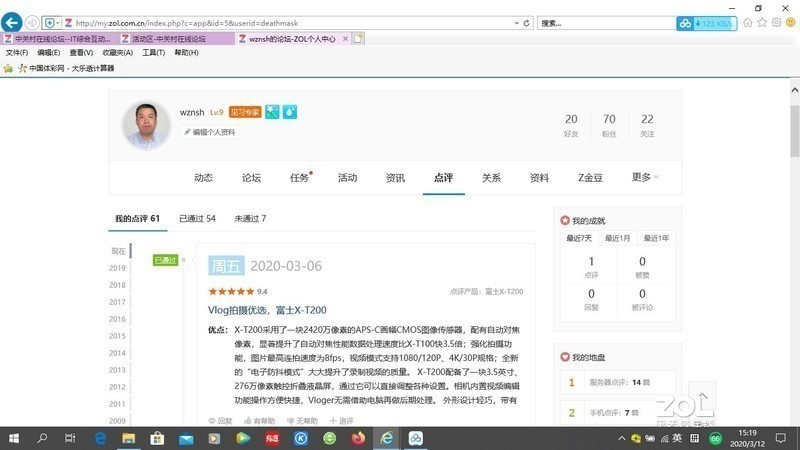The image size is (800, 450).
Task: Open a new browser tab
Action: click(358, 39)
